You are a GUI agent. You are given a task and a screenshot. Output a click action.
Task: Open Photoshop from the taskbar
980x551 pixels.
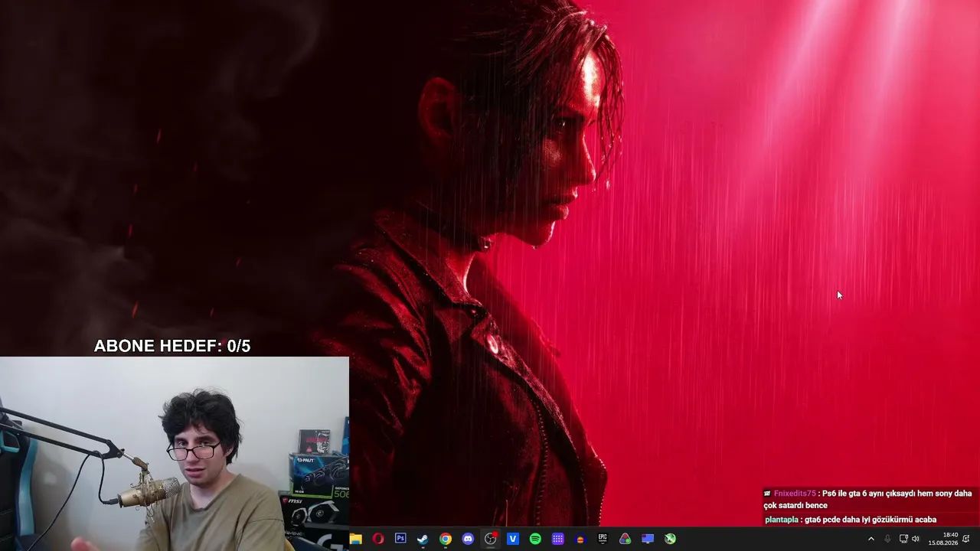(400, 539)
